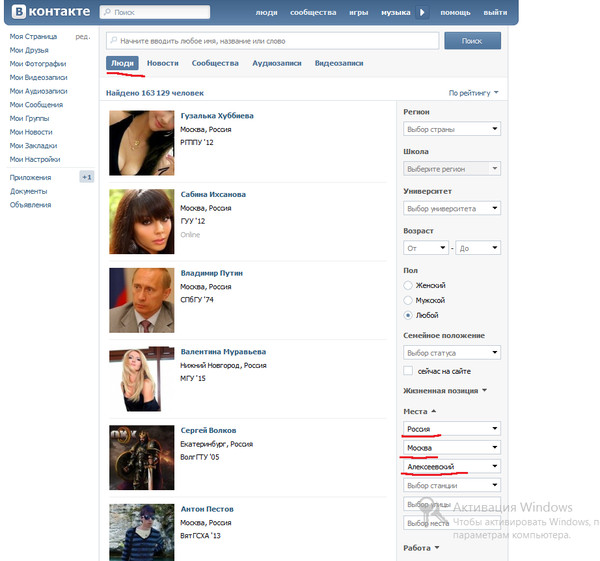Screen dimensions: 600x561
Task: Open the Выбор страны region dropdown
Action: [x=452, y=129]
